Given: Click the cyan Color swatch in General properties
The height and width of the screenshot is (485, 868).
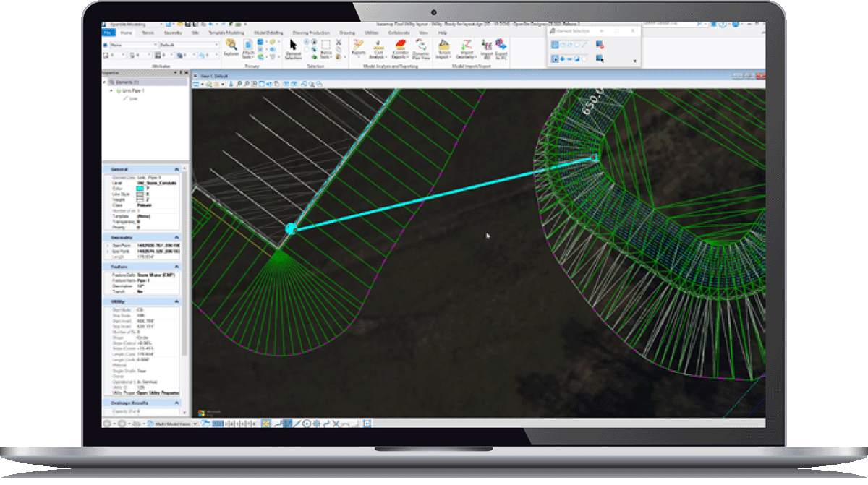Looking at the screenshot, I should click(142, 189).
